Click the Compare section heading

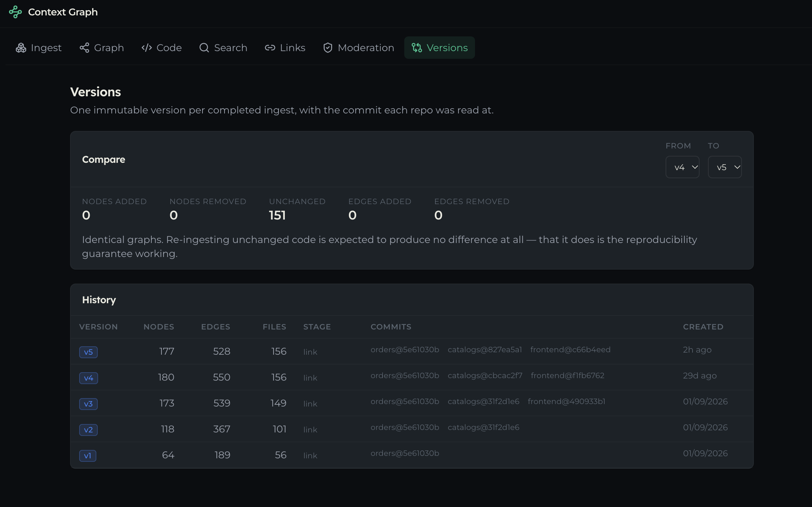104,159
